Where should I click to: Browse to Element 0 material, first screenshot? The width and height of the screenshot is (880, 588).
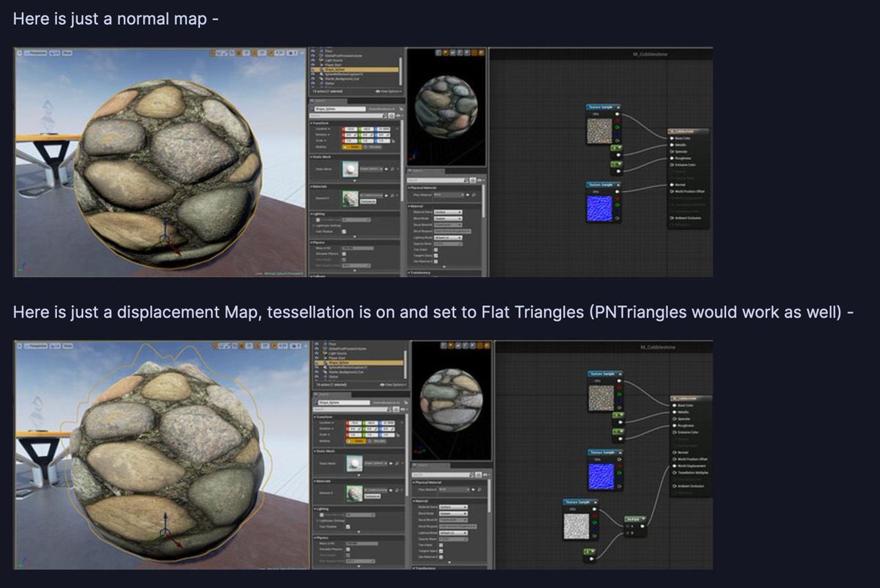pyautogui.click(x=392, y=196)
